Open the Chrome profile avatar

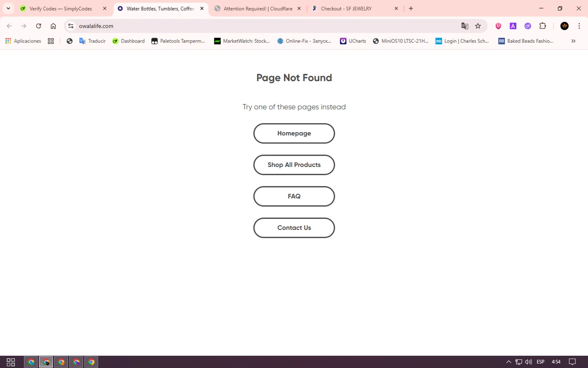pos(564,26)
